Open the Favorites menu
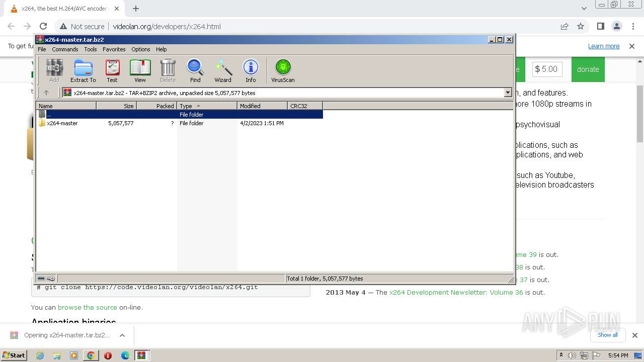Viewport: 644px width, 362px height. 114,49
